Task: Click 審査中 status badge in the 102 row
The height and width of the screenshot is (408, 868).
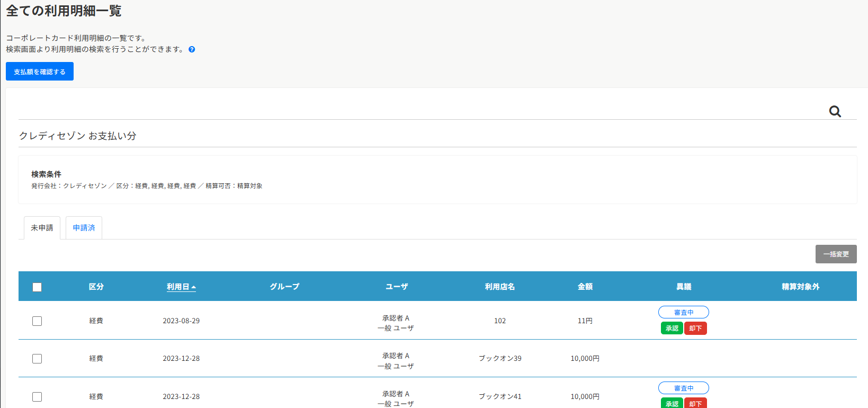Action: coord(683,313)
